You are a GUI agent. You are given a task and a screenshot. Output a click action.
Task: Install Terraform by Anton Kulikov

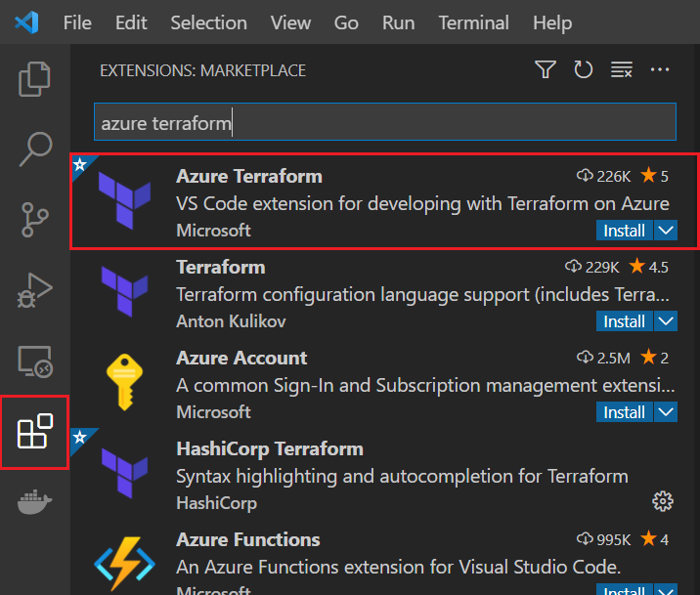tap(624, 321)
